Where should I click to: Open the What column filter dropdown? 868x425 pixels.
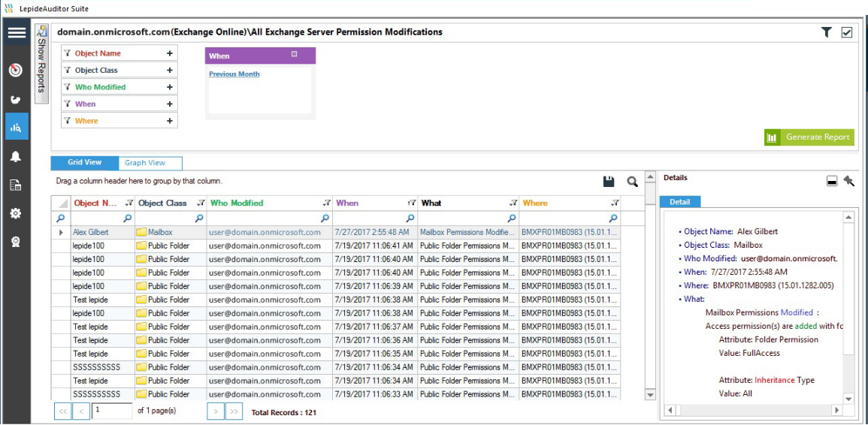(513, 203)
